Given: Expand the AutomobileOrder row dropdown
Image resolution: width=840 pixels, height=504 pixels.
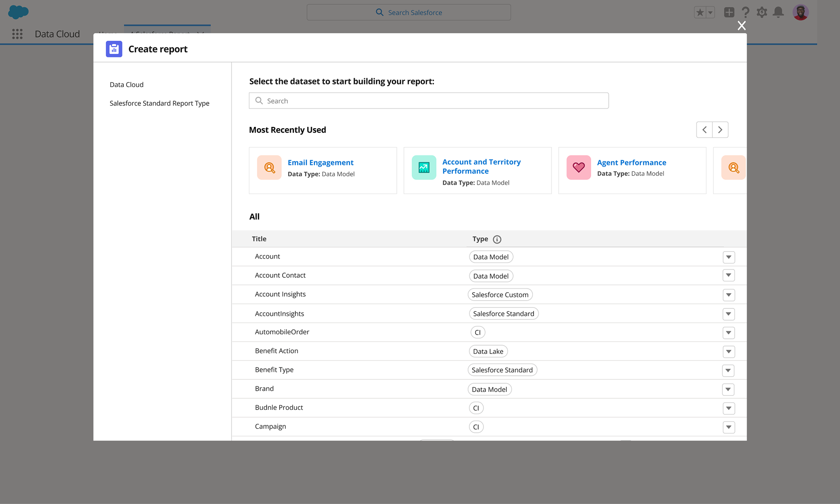Looking at the screenshot, I should (x=728, y=333).
